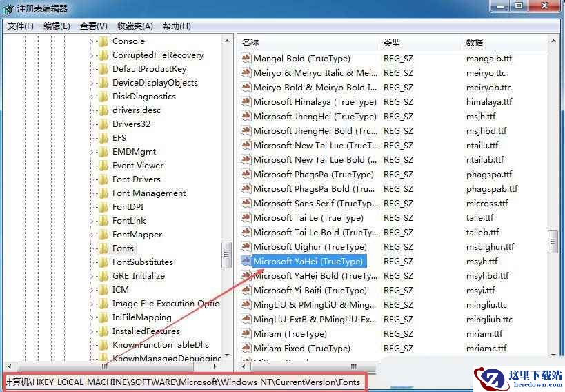The height and width of the screenshot is (392, 565).
Task: Open the 查看(V) menu
Action: (x=93, y=26)
